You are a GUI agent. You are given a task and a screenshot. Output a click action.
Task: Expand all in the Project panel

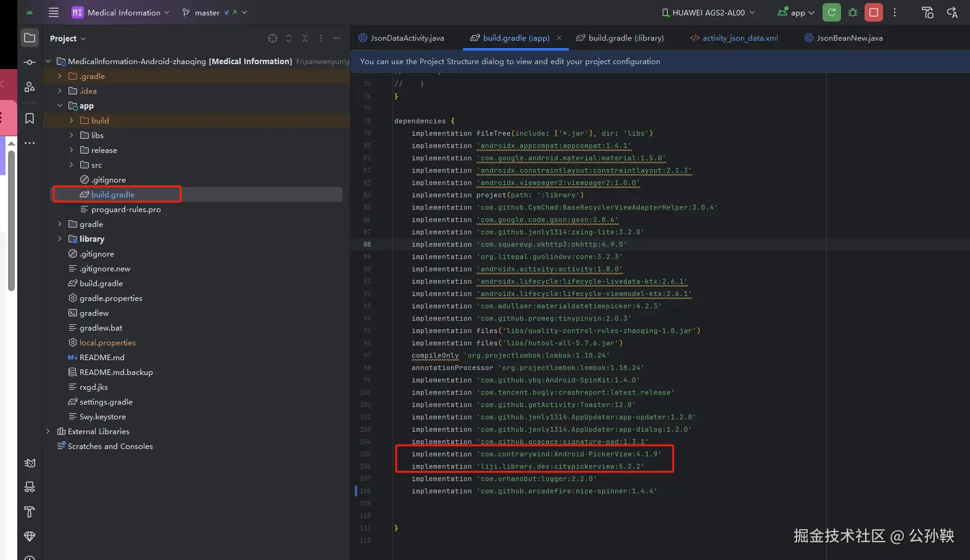pyautogui.click(x=289, y=38)
